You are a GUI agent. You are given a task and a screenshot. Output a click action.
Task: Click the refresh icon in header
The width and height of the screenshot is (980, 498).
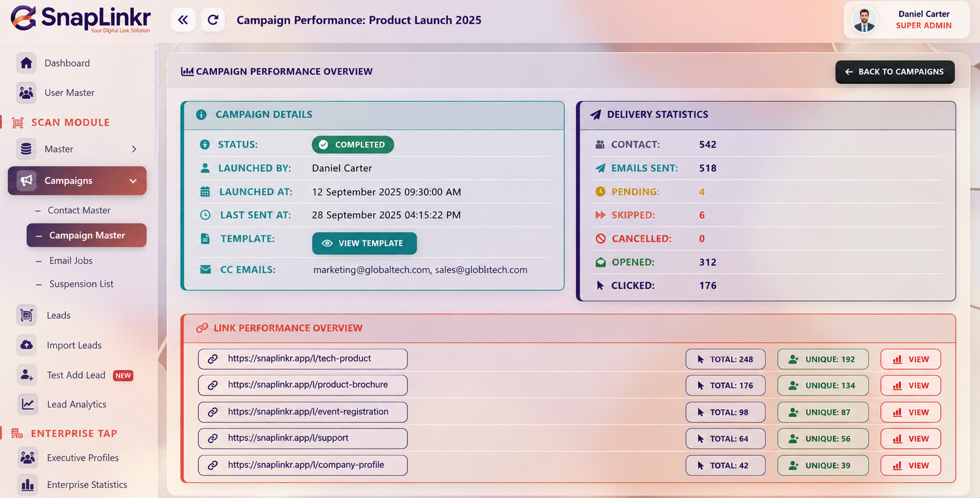click(x=213, y=20)
